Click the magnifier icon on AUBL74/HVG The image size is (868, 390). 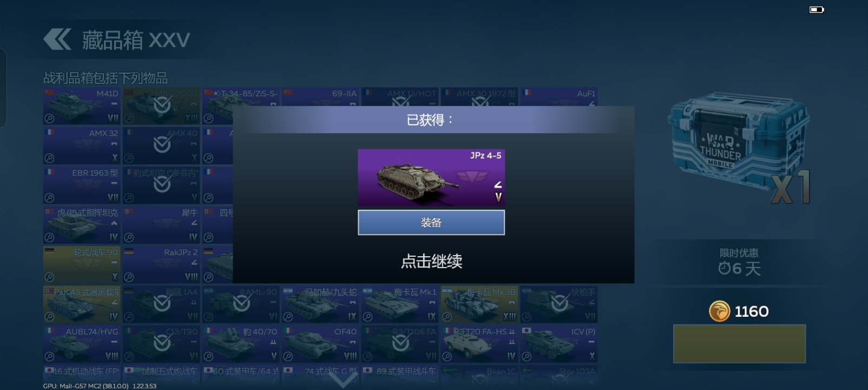click(49, 356)
